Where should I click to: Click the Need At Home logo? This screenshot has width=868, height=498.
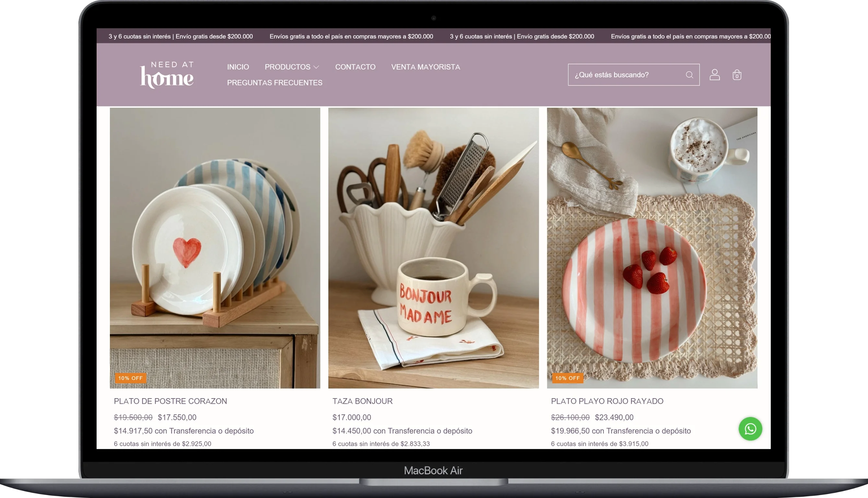click(167, 74)
